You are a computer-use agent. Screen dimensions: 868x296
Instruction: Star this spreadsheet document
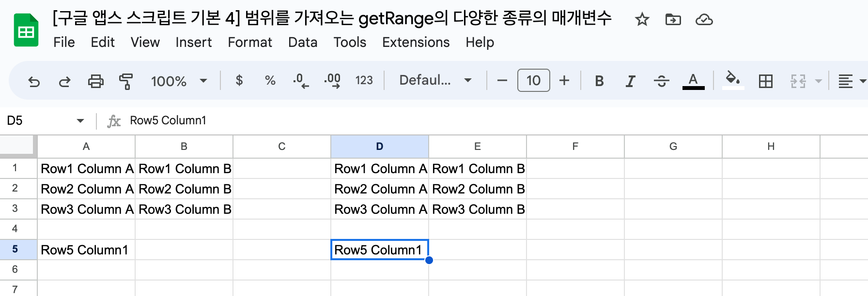tap(642, 20)
